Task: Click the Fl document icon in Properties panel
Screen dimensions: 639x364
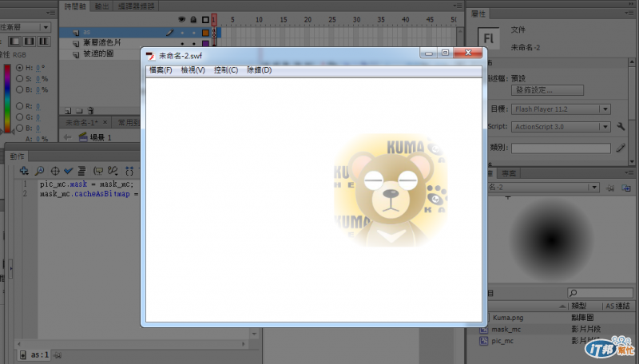Action: point(488,38)
